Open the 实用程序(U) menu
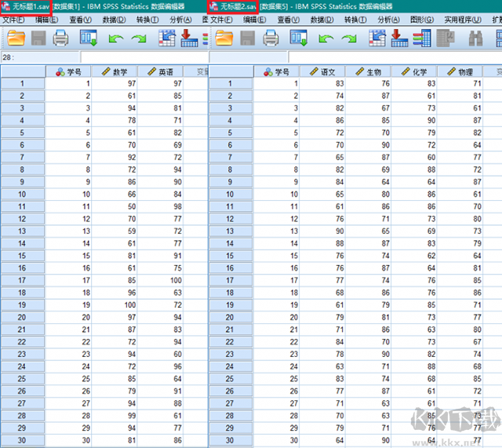The image size is (502, 448). click(462, 19)
